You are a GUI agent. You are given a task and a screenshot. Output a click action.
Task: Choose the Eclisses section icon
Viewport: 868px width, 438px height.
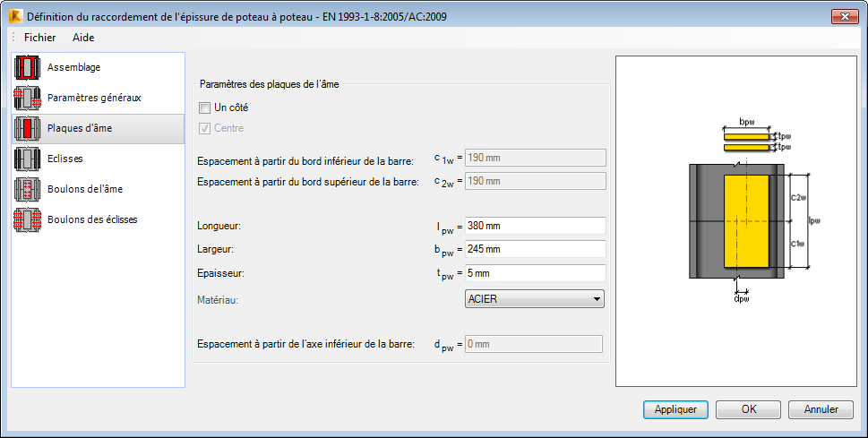click(x=28, y=159)
